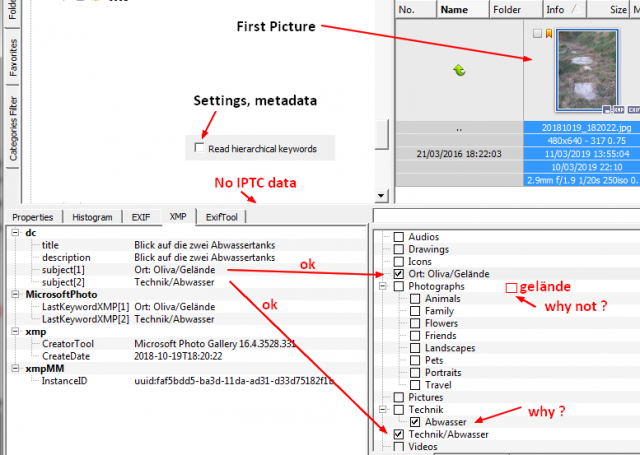640x455 pixels.
Task: Uncheck the Abwasser category under Technik
Action: tap(415, 422)
